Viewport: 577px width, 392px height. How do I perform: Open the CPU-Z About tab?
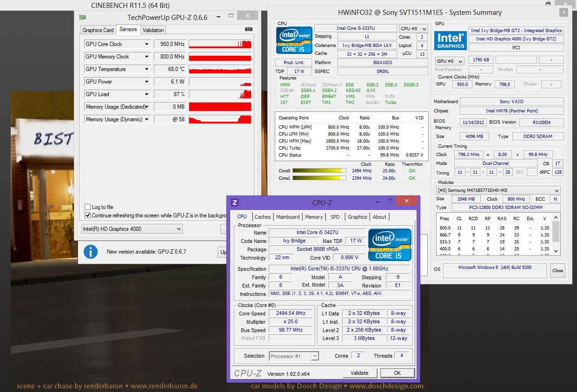click(379, 217)
